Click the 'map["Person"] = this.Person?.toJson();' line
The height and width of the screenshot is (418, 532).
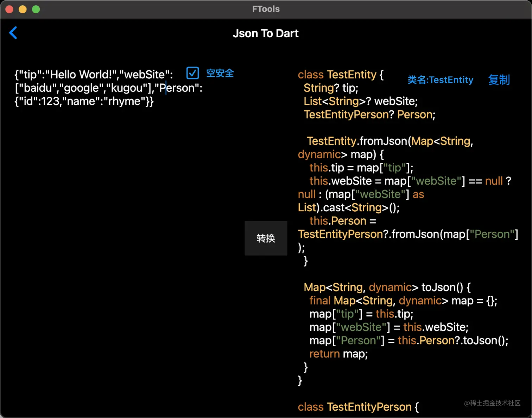[x=409, y=341]
